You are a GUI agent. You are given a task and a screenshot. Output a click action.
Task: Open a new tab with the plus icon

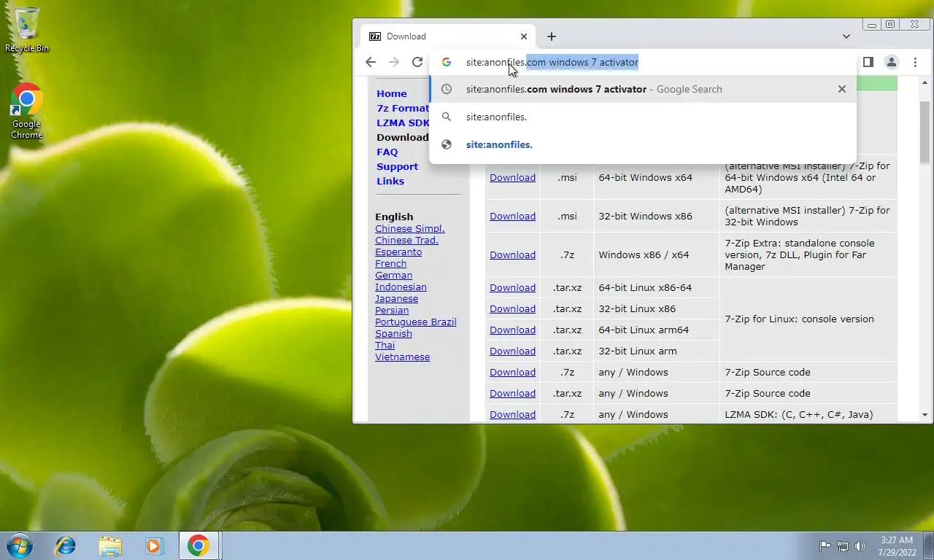tap(552, 36)
